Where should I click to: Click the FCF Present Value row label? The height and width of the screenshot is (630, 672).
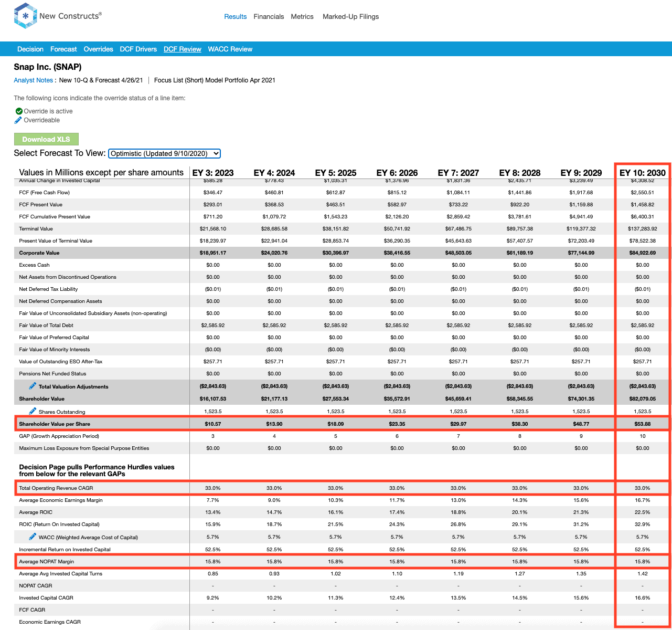41,204
